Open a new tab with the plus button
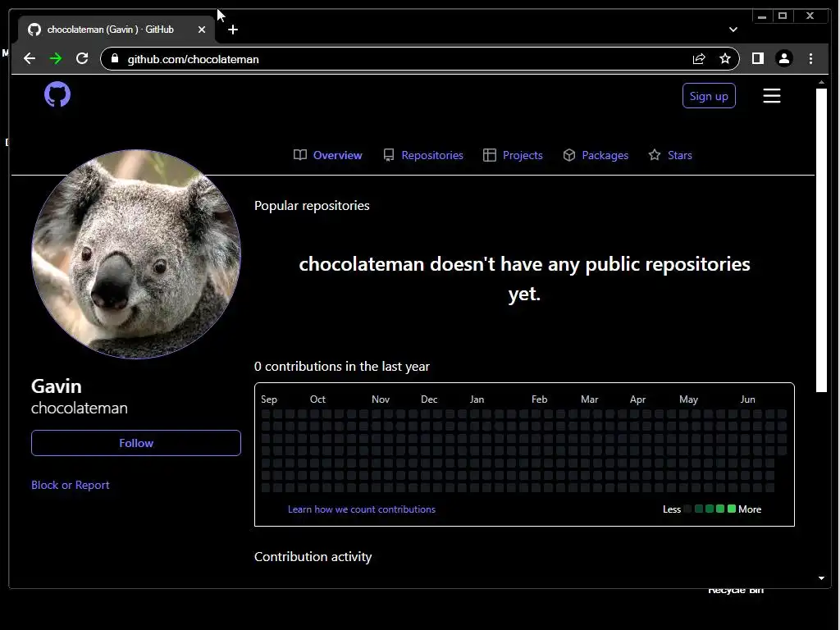Image resolution: width=840 pixels, height=630 pixels. coord(232,30)
